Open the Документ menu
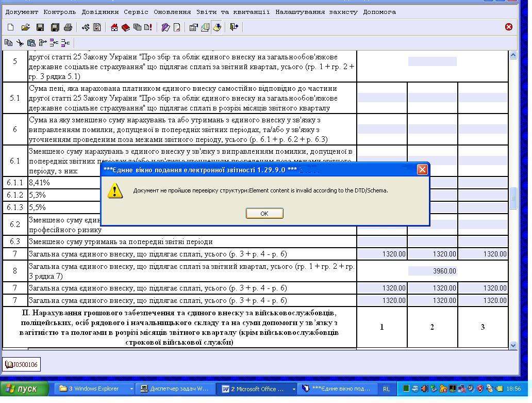 tap(22, 12)
